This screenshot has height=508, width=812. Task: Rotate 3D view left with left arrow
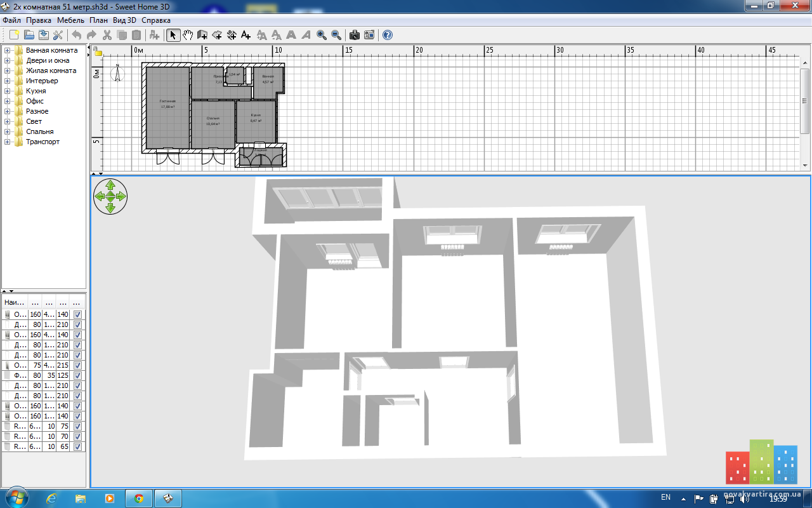[x=99, y=196]
